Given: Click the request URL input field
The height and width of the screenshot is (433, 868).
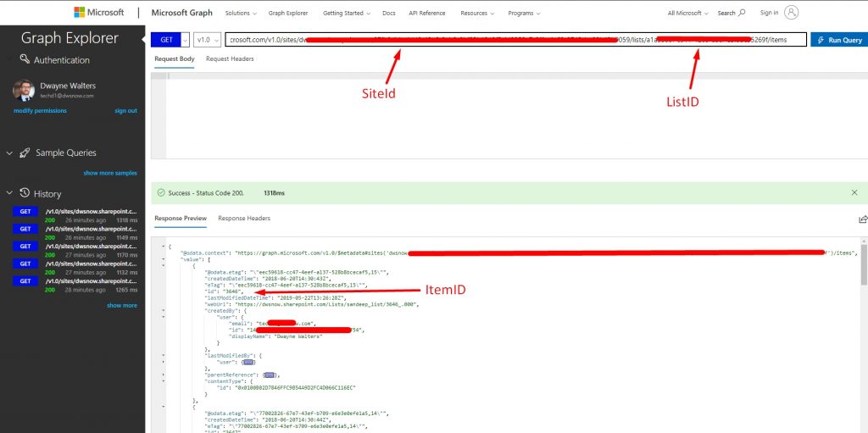Looking at the screenshot, I should 515,40.
